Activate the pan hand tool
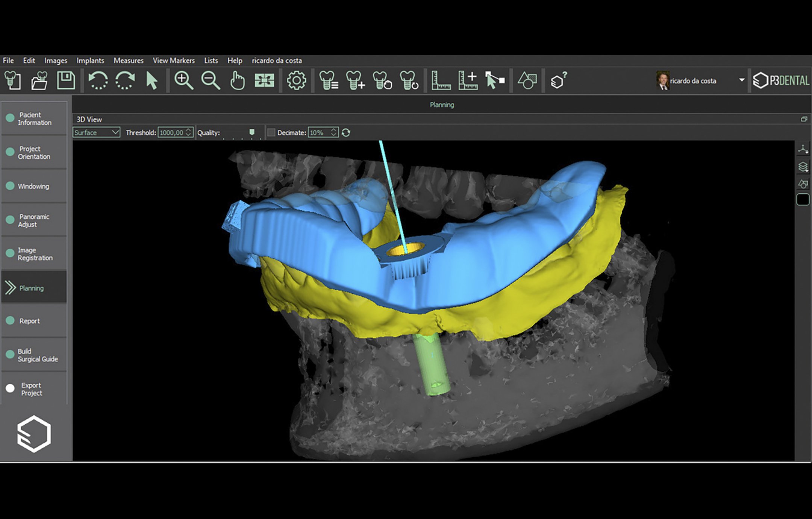The height and width of the screenshot is (519, 812). pos(237,80)
